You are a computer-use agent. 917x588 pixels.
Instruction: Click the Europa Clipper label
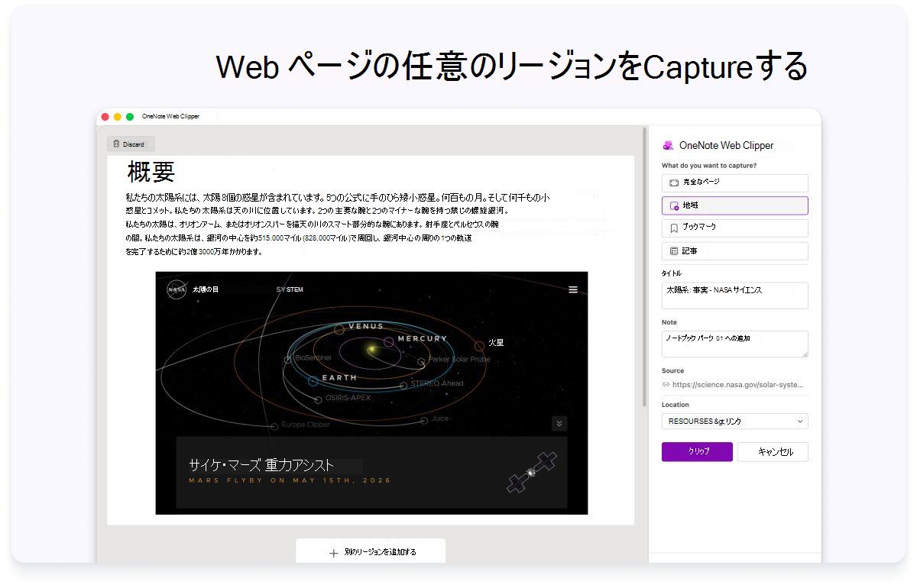[306, 425]
